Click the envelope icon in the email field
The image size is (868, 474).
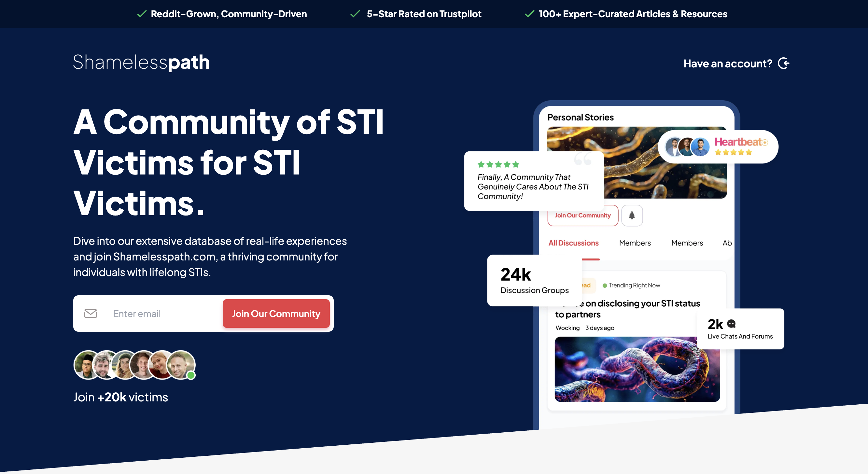point(90,313)
